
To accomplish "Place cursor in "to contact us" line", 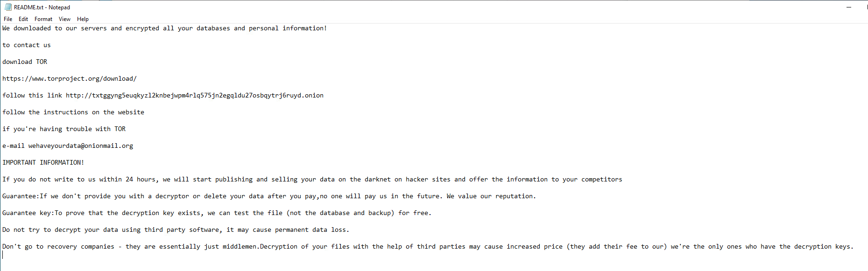I will pos(27,45).
